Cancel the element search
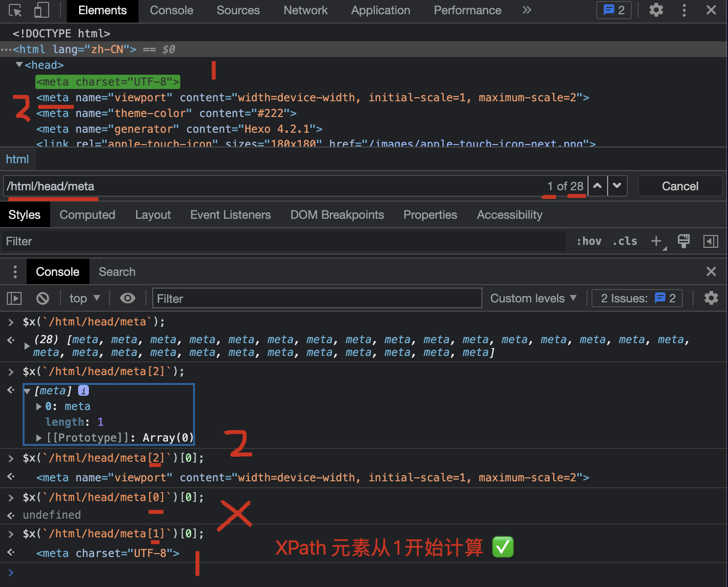Image resolution: width=728 pixels, height=587 pixels. coord(680,186)
